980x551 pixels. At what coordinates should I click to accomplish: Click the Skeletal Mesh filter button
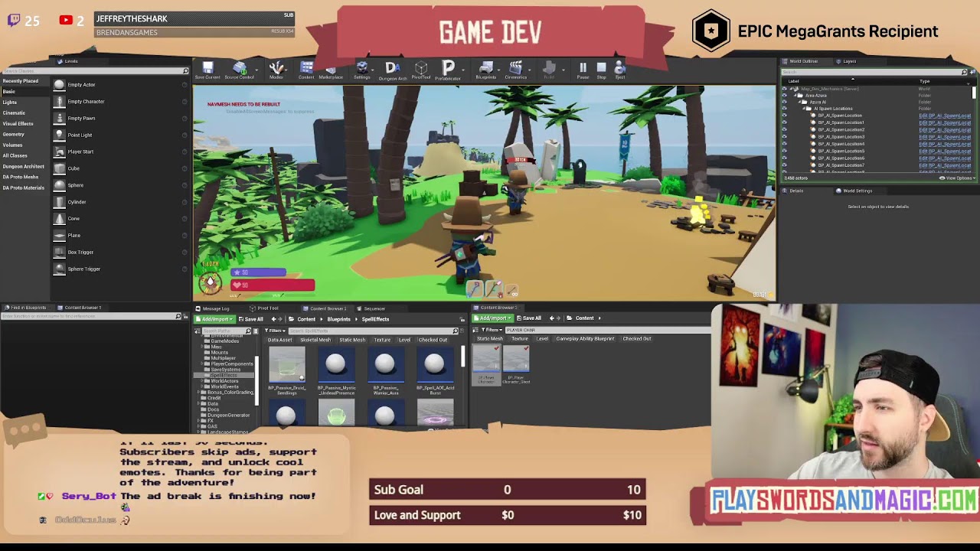click(x=315, y=340)
